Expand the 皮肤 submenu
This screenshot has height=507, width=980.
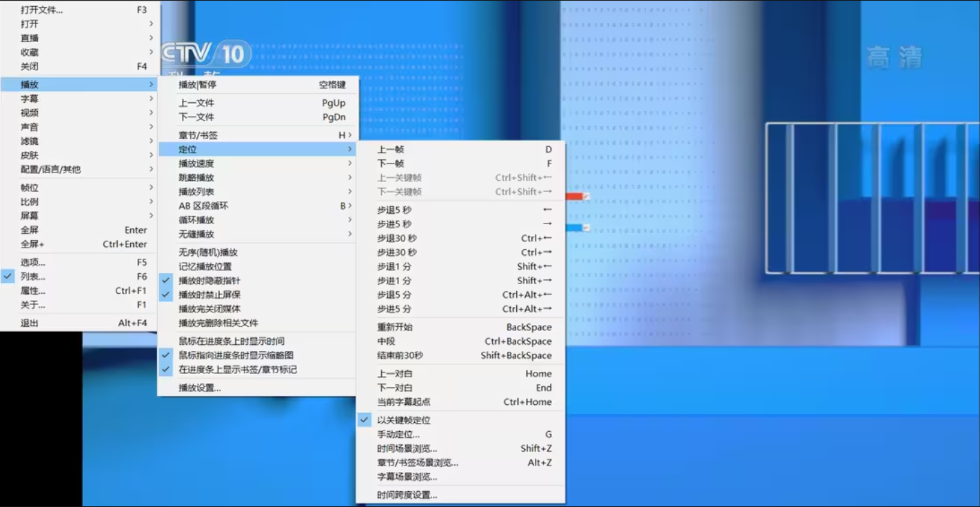coord(80,155)
